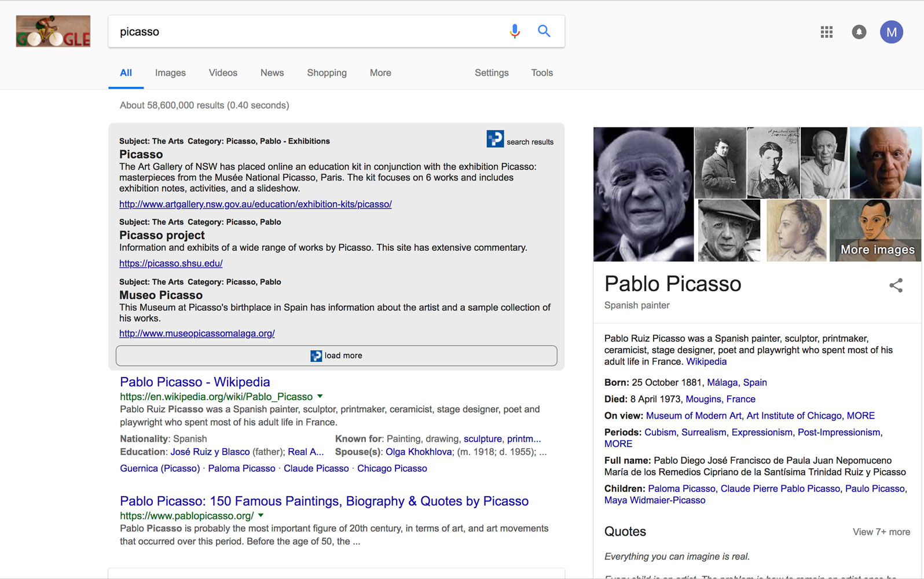Click the blue P search results icon
This screenshot has width=924, height=579.
point(495,138)
